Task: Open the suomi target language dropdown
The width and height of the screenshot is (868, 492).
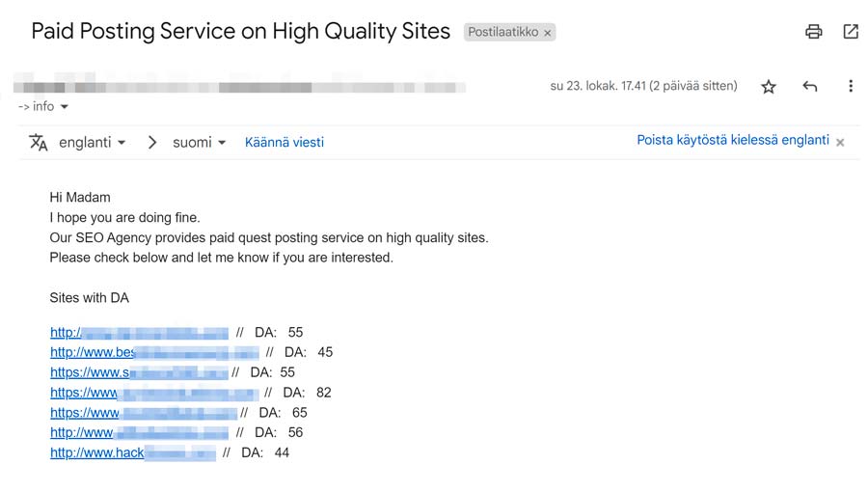Action: pyautogui.click(x=200, y=142)
